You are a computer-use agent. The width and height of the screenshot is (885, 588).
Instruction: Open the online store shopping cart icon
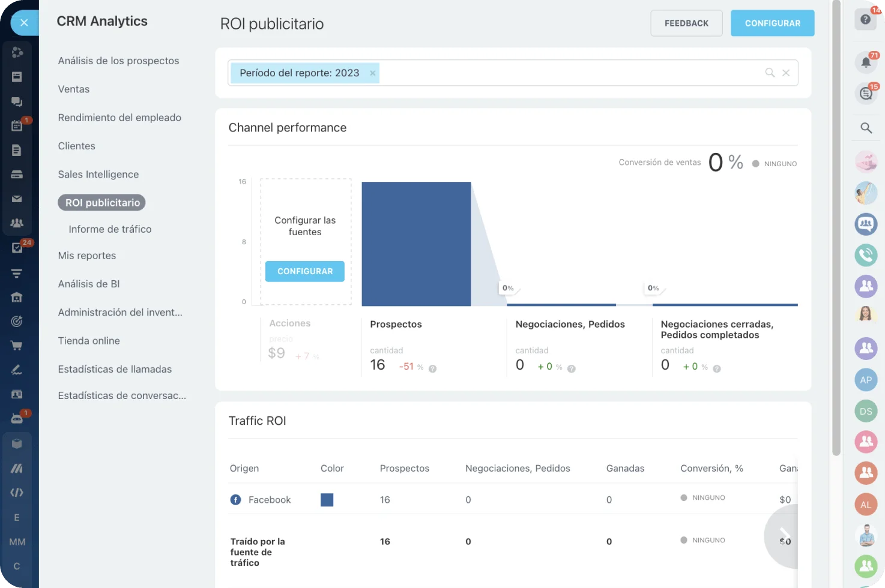click(x=17, y=345)
